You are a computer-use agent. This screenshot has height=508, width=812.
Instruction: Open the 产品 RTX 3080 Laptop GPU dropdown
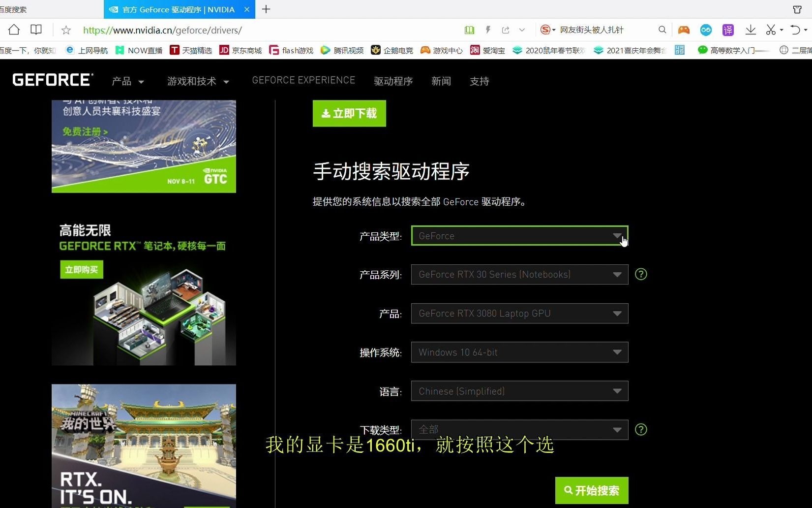[519, 313]
